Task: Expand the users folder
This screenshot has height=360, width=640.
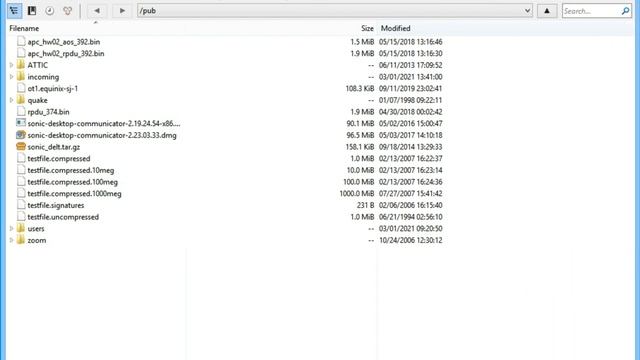Action: pyautogui.click(x=11, y=229)
